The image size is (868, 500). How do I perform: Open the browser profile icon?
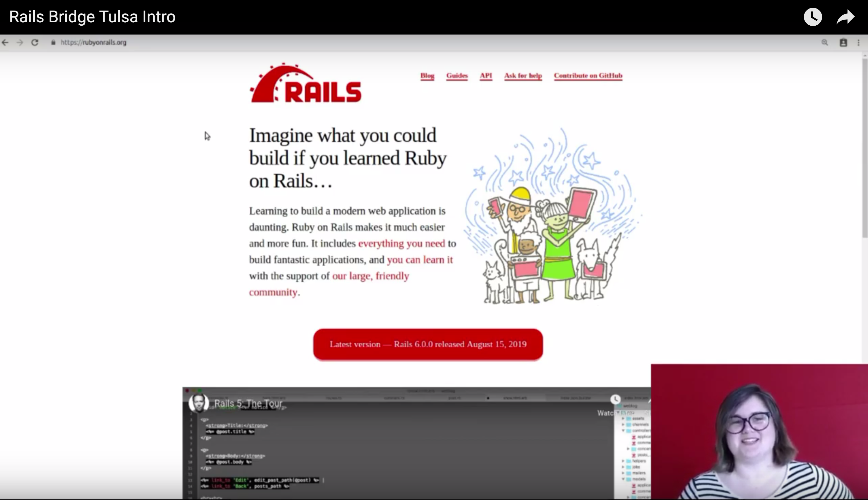tap(843, 43)
